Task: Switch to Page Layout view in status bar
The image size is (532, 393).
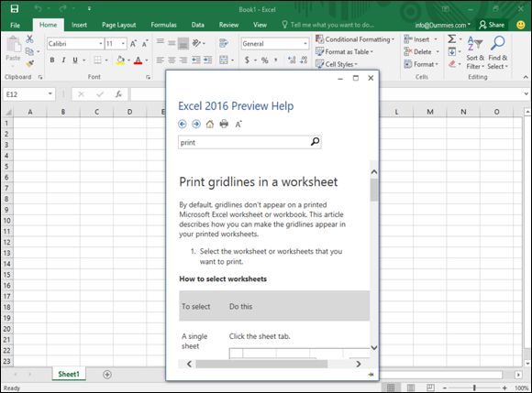Action: pyautogui.click(x=411, y=388)
